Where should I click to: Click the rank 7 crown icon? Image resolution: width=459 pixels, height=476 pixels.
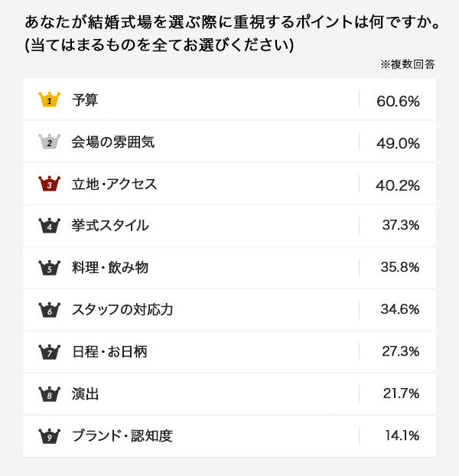pos(49,352)
